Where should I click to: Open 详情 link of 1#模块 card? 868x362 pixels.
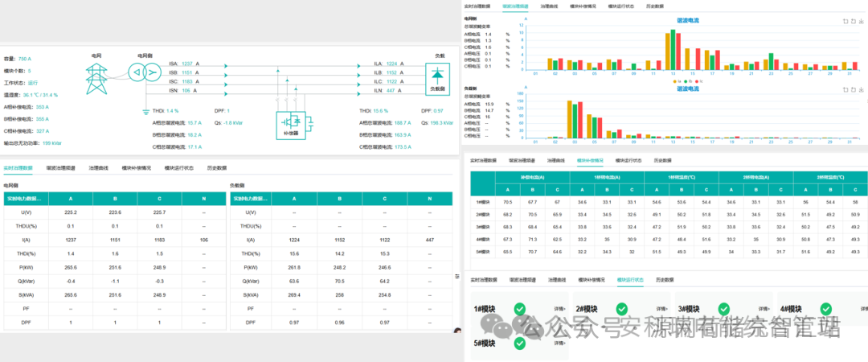pos(559,309)
